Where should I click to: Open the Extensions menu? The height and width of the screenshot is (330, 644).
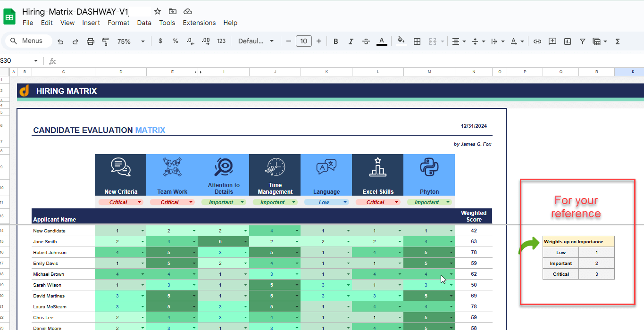point(199,23)
